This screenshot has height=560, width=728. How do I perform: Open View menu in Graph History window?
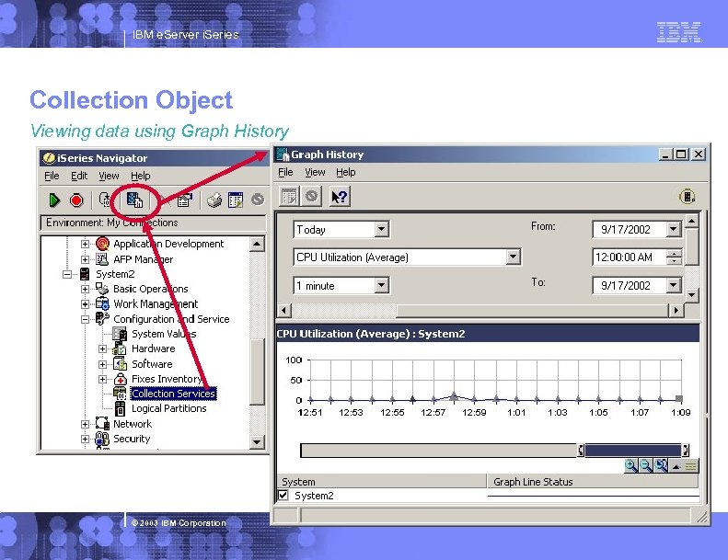point(315,172)
